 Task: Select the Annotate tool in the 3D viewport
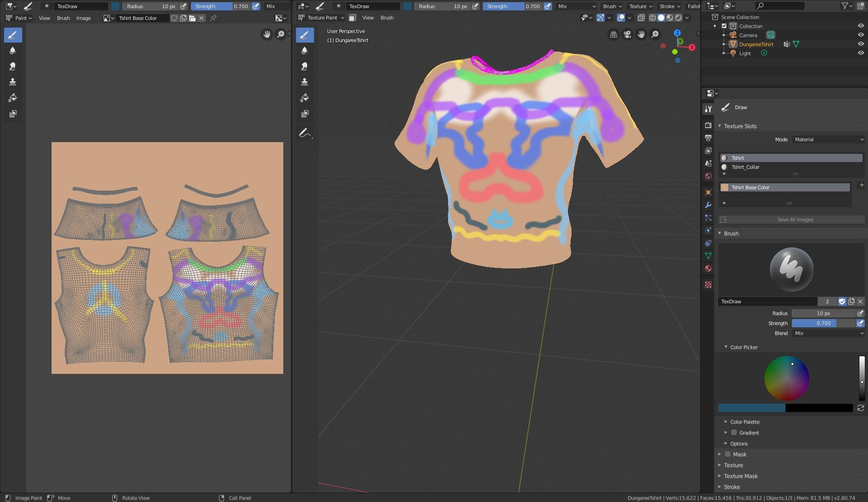305,133
